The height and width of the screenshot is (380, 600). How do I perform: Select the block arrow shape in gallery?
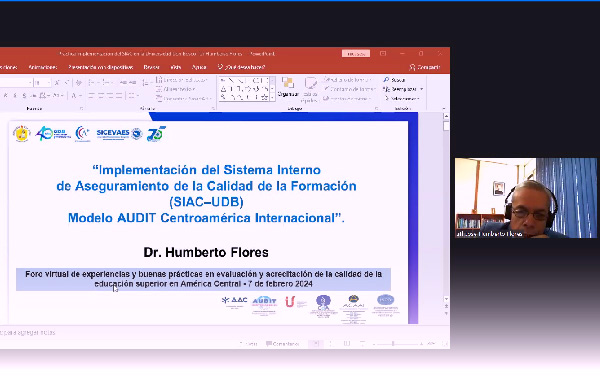coord(248,89)
